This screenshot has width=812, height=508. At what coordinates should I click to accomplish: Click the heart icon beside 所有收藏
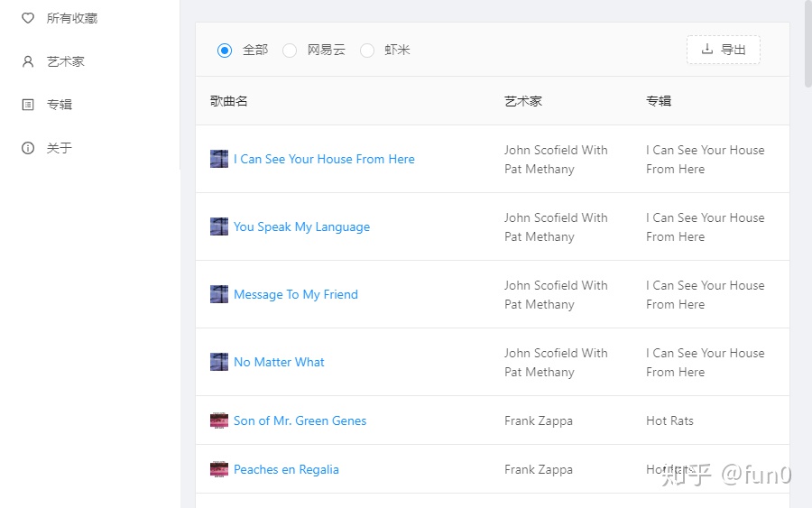(x=28, y=18)
